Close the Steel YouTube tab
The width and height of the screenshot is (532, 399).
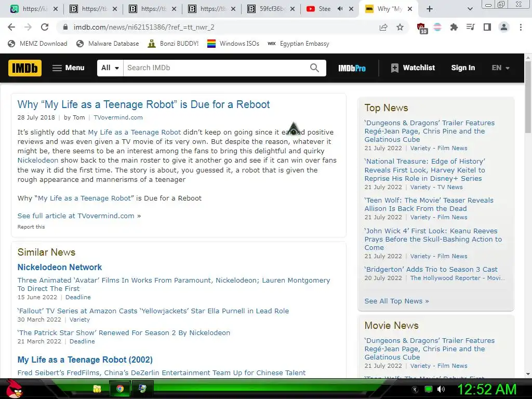point(352,9)
